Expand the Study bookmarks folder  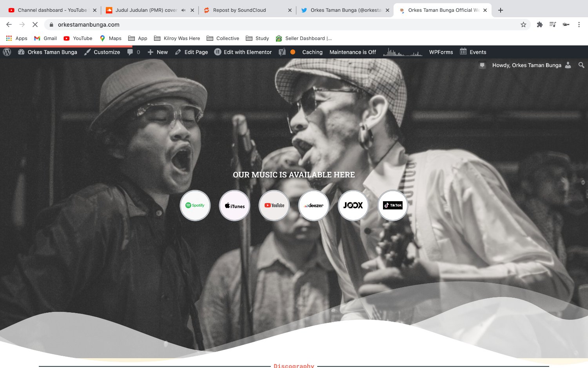coord(257,38)
